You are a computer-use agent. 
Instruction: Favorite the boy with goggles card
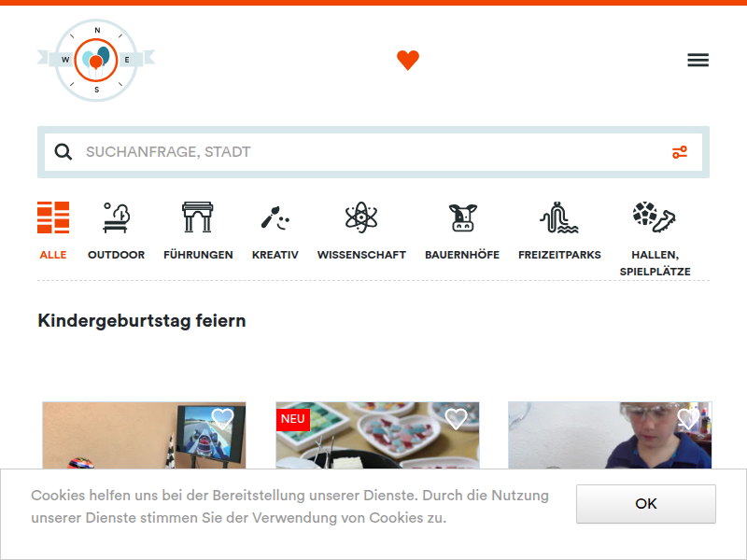[688, 418]
